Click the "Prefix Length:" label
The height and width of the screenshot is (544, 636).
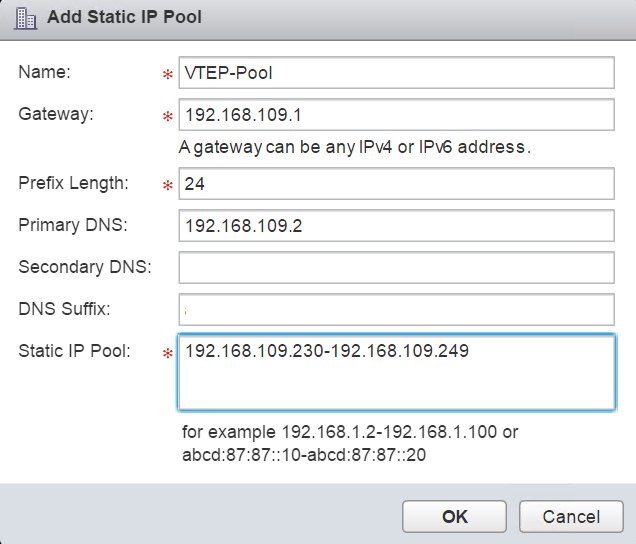click(73, 183)
